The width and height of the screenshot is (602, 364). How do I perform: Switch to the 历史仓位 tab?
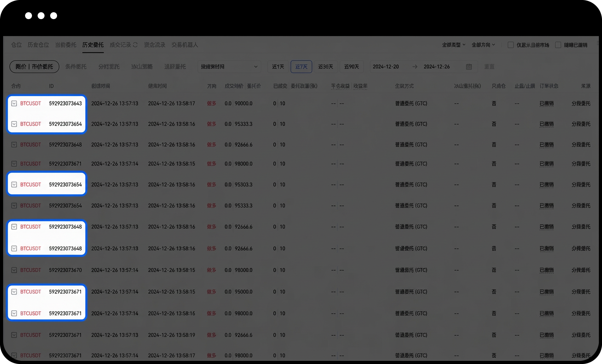click(38, 45)
